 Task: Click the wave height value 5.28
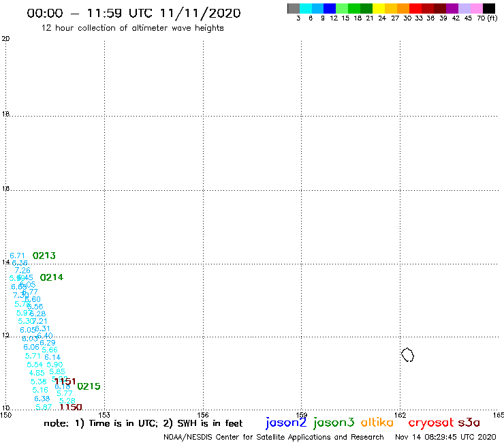[67, 401]
